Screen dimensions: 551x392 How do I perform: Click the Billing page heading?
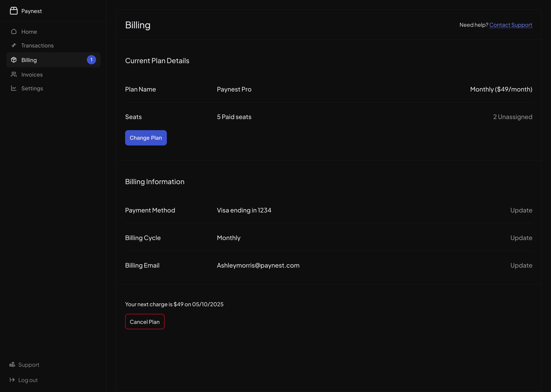click(x=138, y=25)
